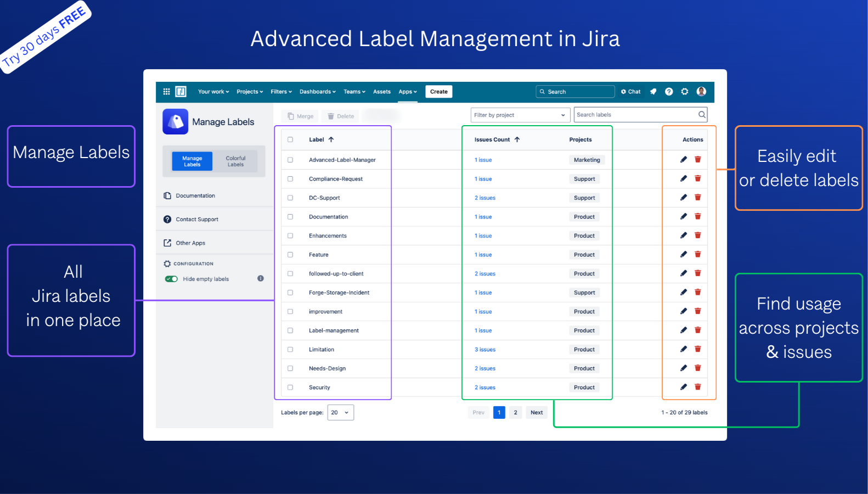Click the notifications icon in top bar
This screenshot has height=494, width=868.
(x=653, y=92)
